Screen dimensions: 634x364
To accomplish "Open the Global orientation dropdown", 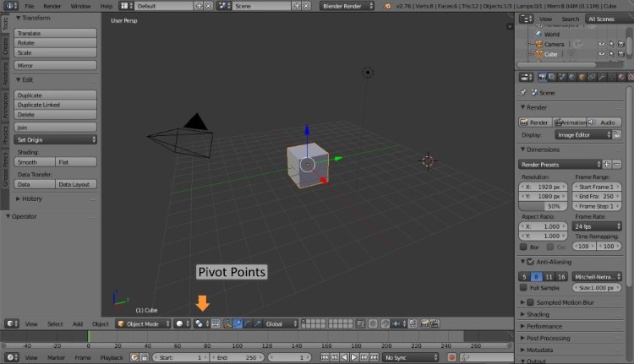I will point(281,323).
